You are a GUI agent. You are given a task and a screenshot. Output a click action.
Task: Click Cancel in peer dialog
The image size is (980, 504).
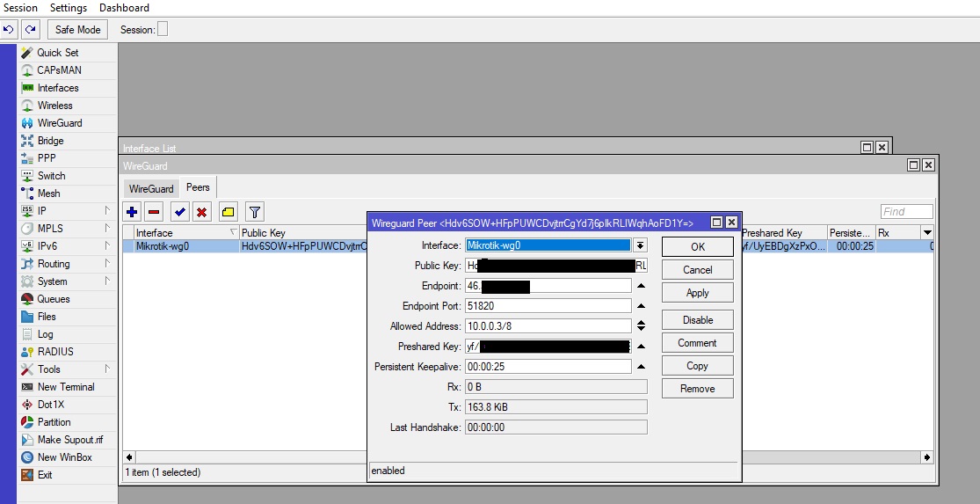698,269
